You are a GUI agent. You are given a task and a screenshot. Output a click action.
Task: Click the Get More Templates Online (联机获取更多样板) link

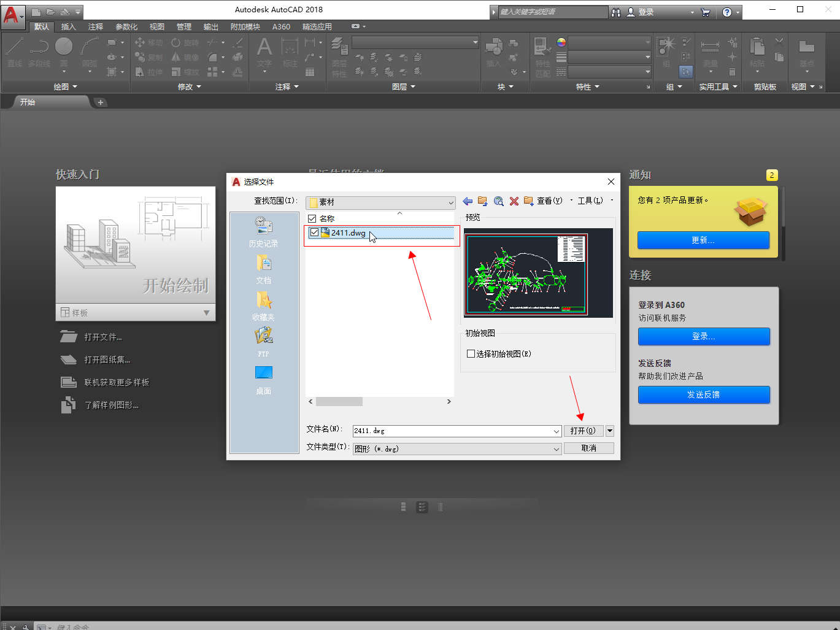click(117, 382)
